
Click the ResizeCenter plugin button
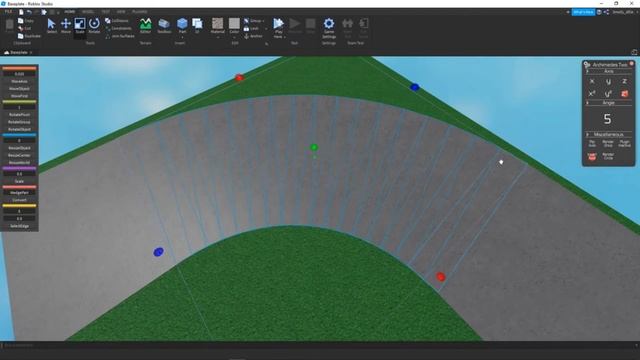pos(20,155)
